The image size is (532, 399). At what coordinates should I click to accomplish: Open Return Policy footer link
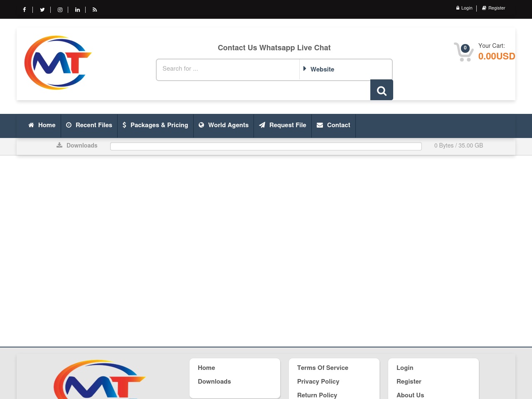point(317,395)
